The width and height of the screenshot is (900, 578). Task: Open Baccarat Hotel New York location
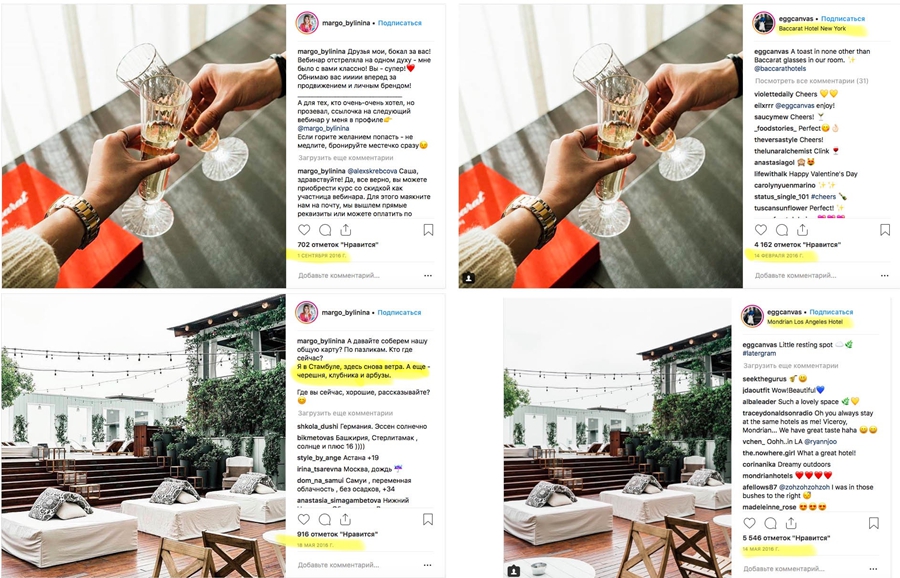coord(812,28)
